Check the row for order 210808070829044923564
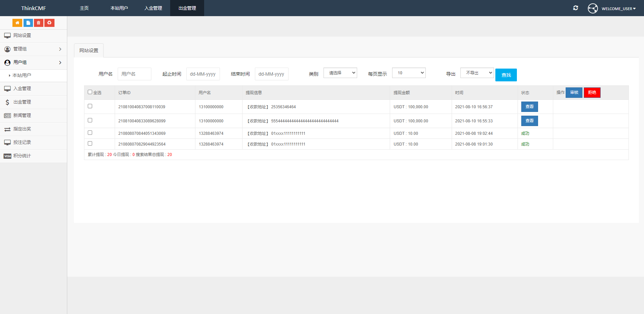This screenshot has height=314, width=644. tap(90, 144)
